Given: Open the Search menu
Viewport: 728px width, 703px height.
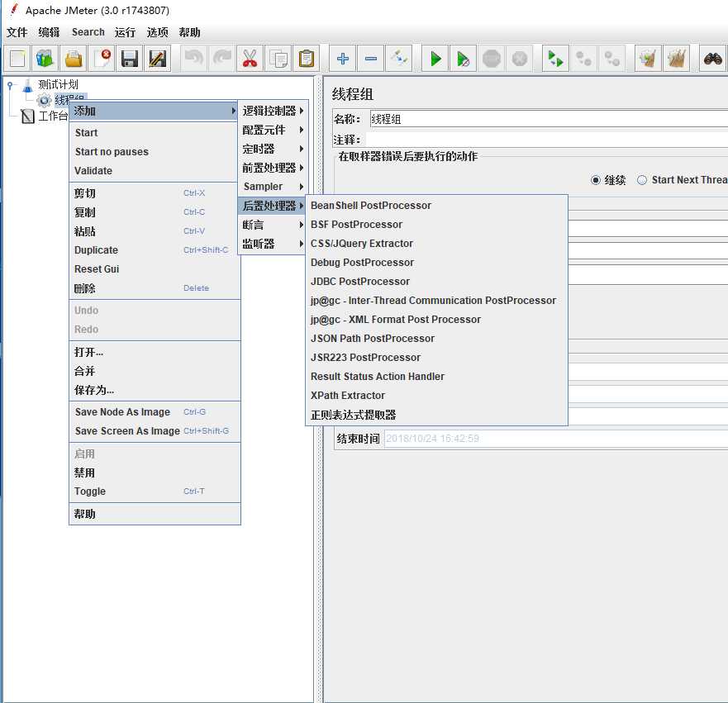Looking at the screenshot, I should [88, 32].
